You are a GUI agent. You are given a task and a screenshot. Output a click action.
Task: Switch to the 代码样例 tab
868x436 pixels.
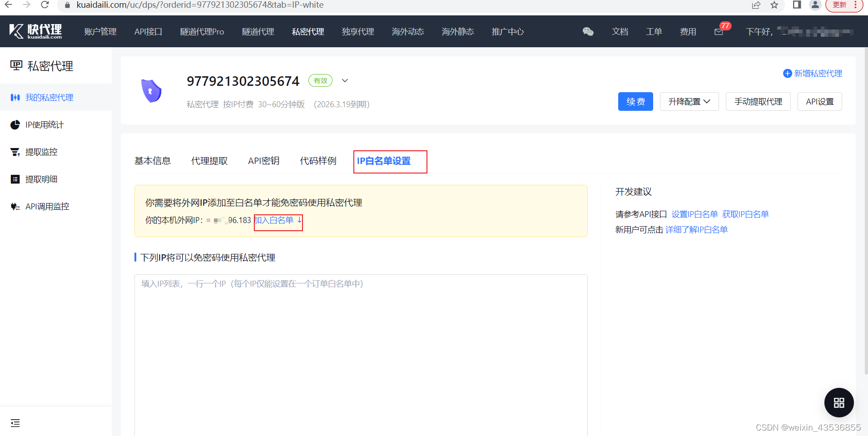(x=318, y=161)
